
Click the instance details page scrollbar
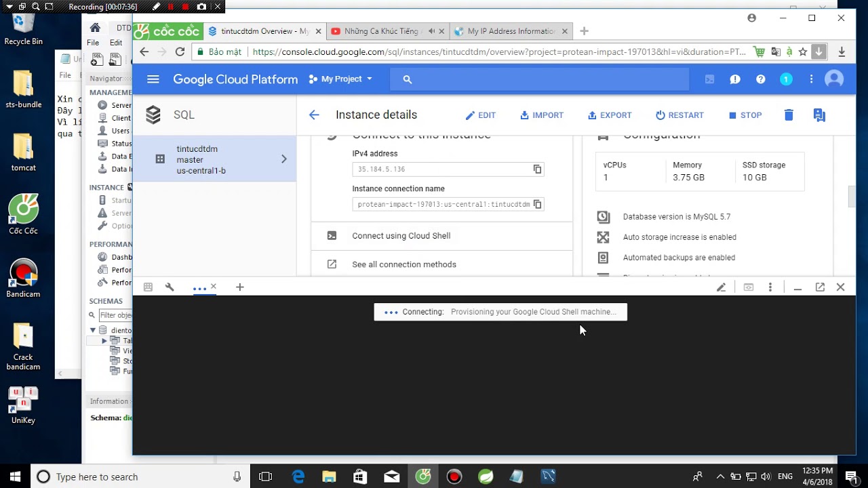pos(852,197)
